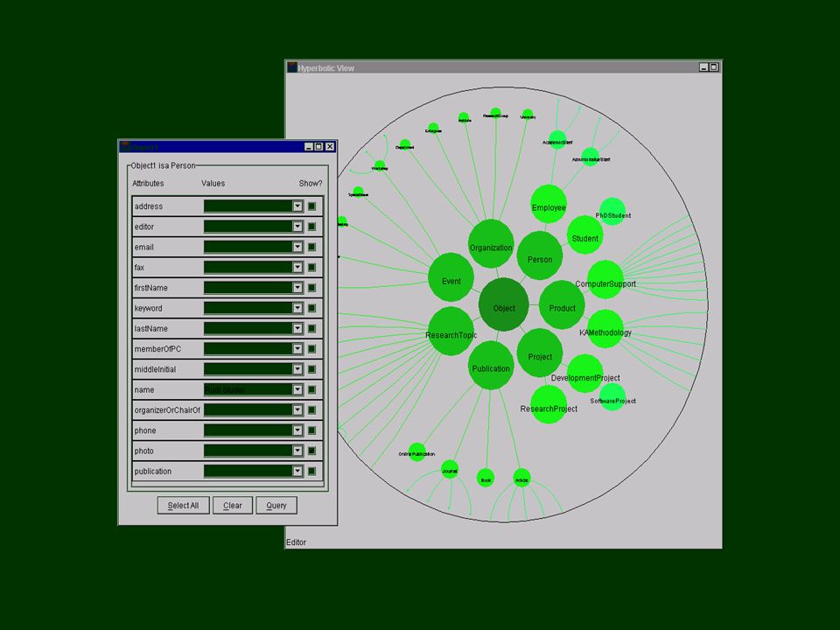Click the 'Editor' status text
Screen dimensions: 840x630
[x=297, y=542]
